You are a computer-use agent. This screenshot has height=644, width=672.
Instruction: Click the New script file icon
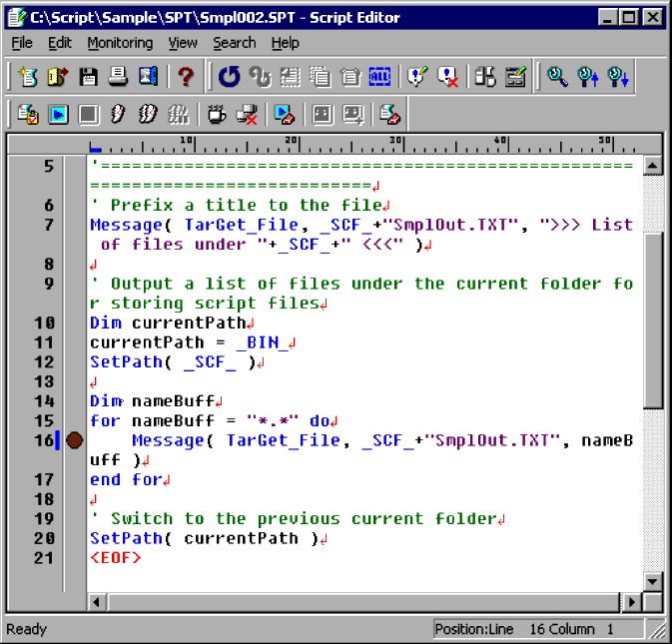27,77
